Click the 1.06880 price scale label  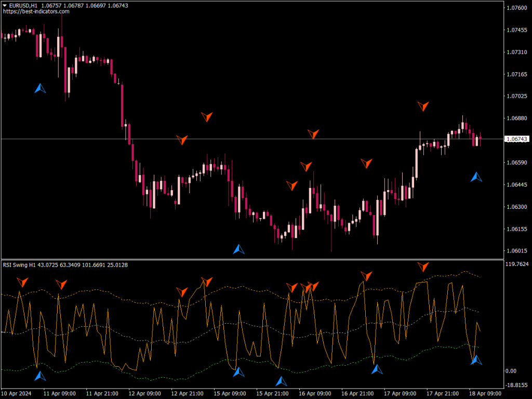517,118
